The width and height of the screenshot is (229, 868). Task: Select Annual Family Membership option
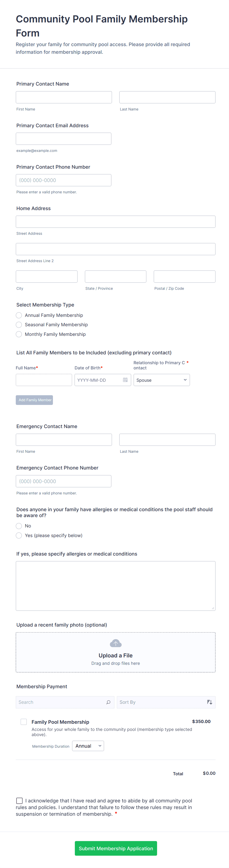[x=19, y=315]
